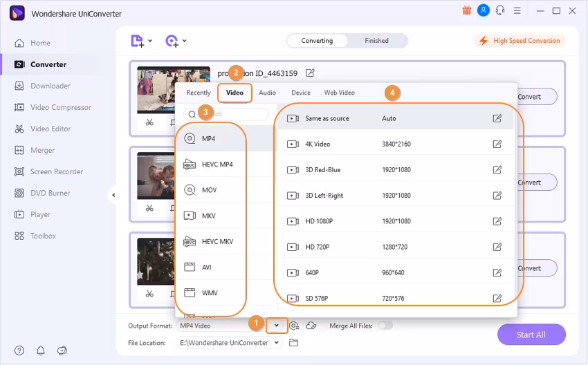This screenshot has width=588, height=365.
Task: Open the hamburger main menu
Action: pyautogui.click(x=517, y=11)
